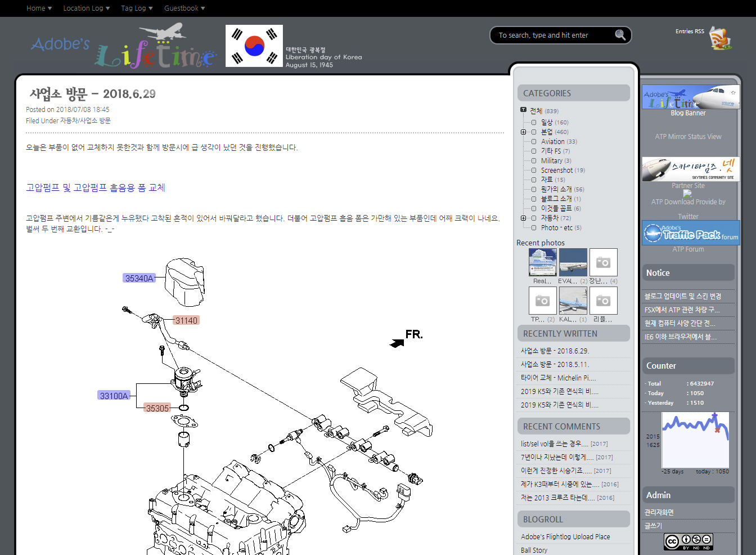Select the 자료 (15) category
This screenshot has height=555, width=756.
click(553, 180)
